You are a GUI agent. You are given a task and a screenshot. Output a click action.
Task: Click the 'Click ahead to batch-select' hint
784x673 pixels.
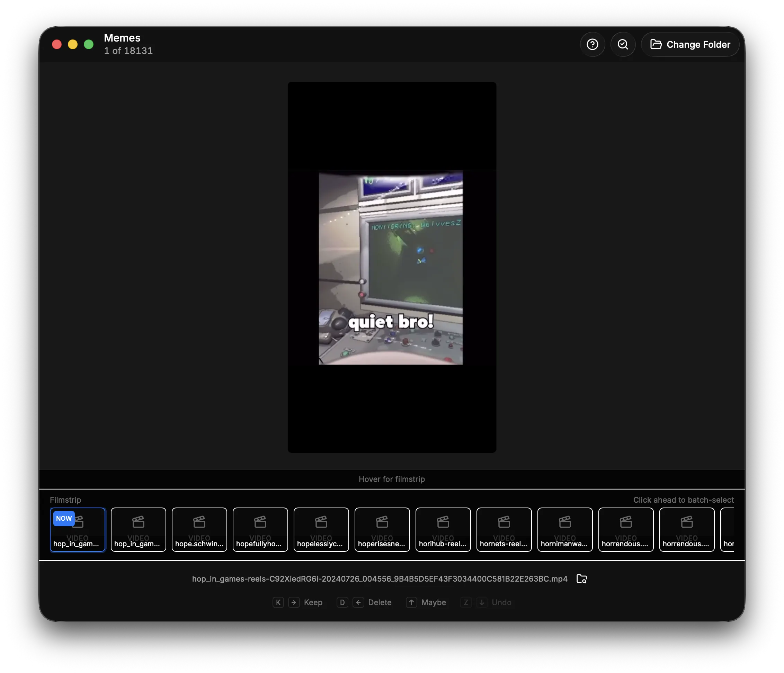point(683,500)
